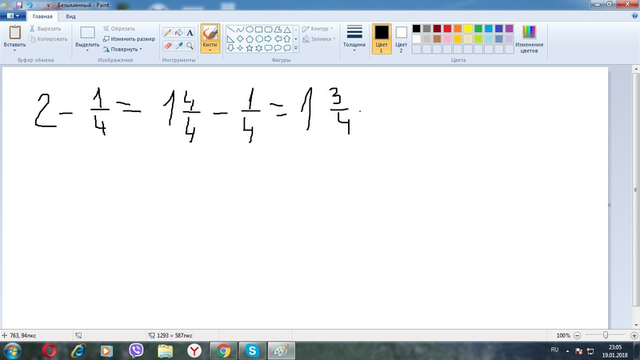This screenshot has height=360, width=640.
Task: Activate Цвет 2 color selector
Action: (401, 39)
